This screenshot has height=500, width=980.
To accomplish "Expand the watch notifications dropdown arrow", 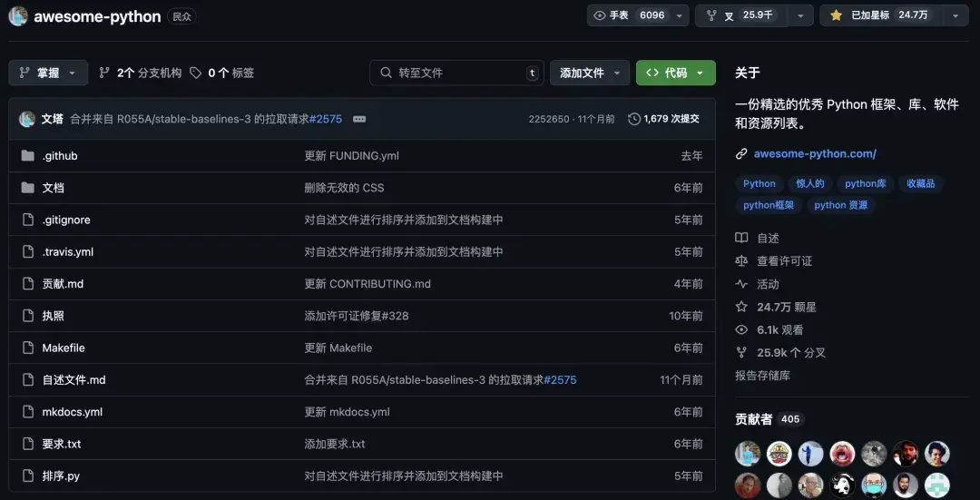I will (680, 15).
